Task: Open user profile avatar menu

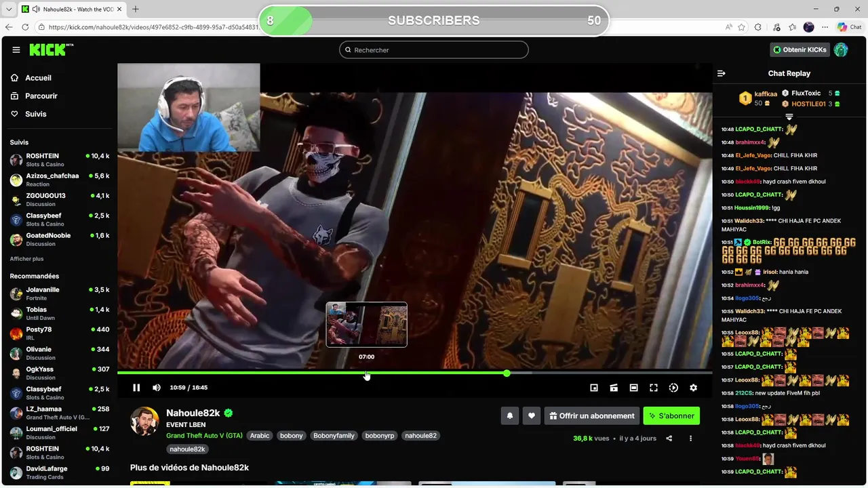Action: tap(841, 49)
